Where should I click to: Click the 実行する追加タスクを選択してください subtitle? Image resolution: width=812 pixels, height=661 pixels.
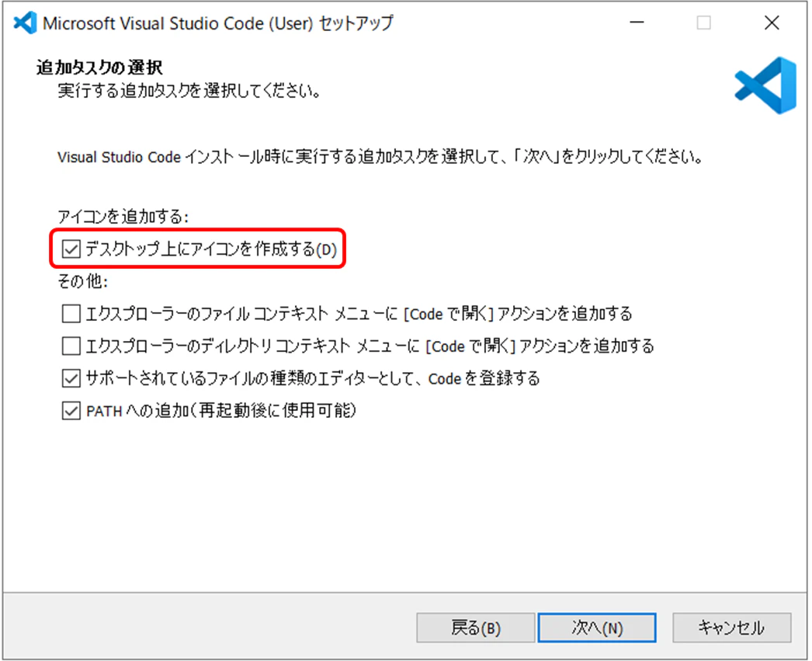click(x=189, y=91)
